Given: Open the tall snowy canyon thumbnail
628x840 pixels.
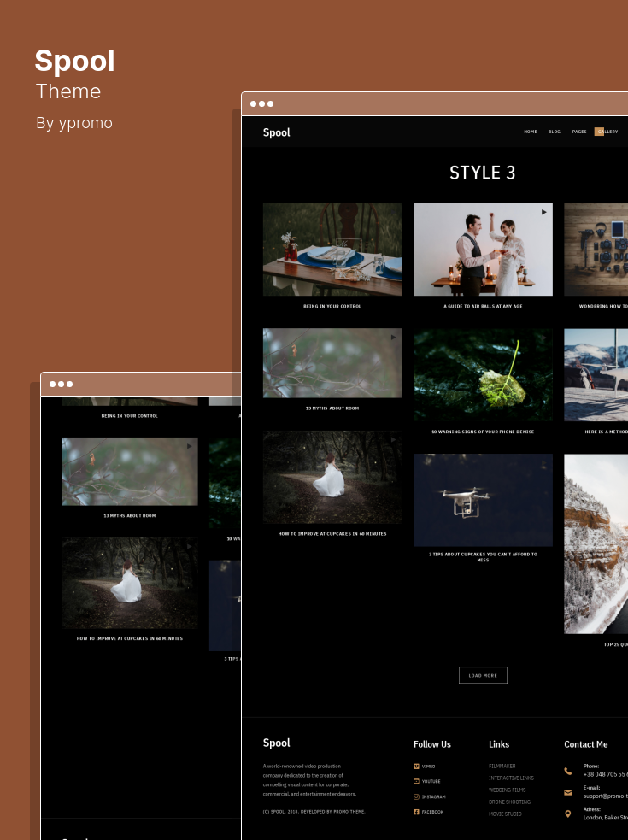Looking at the screenshot, I should coord(596,544).
